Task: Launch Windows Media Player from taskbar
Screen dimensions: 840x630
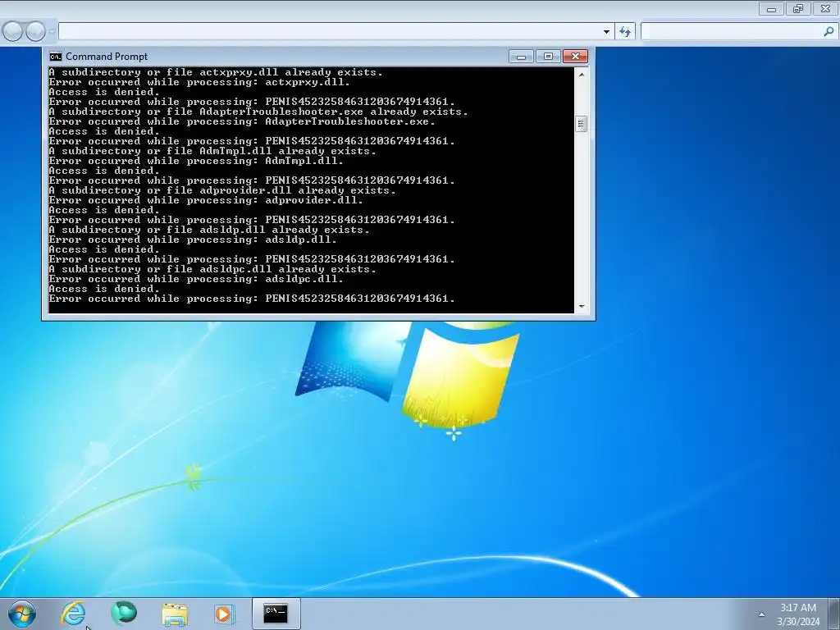Action: pos(224,614)
